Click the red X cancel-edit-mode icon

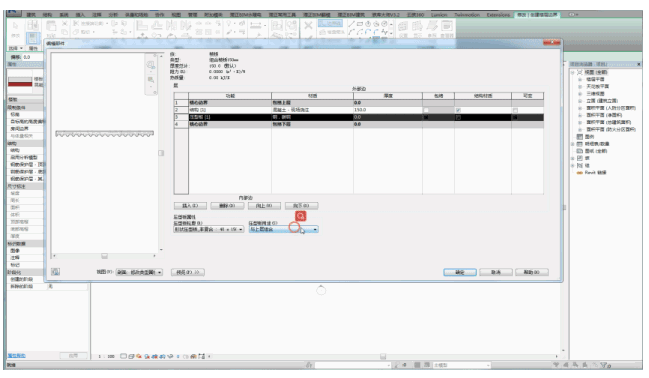tap(308, 26)
